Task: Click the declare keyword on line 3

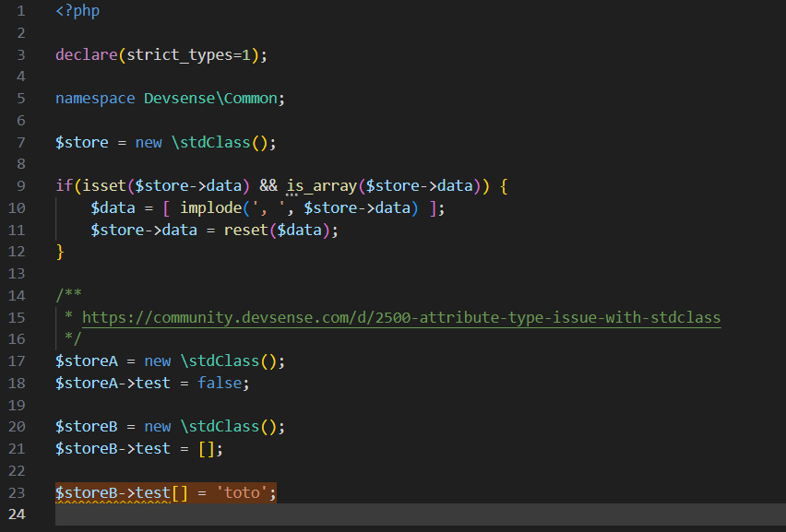Action: pyautogui.click(x=86, y=54)
